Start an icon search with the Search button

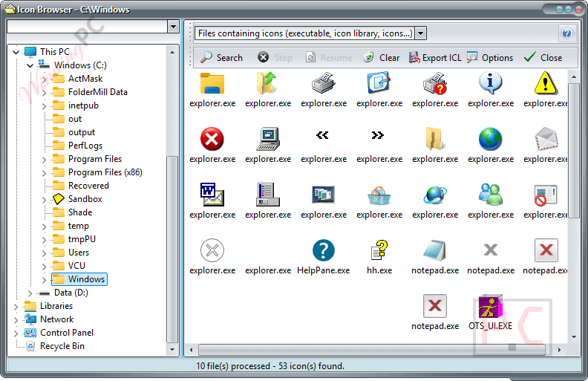pos(221,58)
